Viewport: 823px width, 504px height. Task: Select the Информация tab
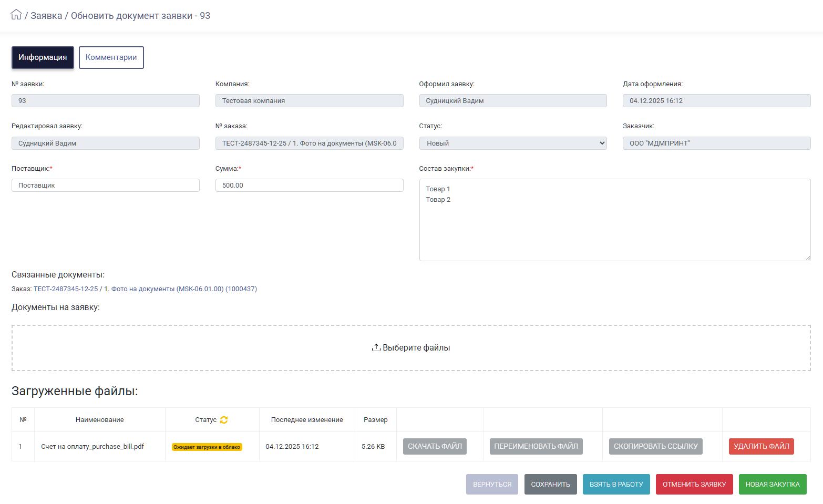point(43,57)
